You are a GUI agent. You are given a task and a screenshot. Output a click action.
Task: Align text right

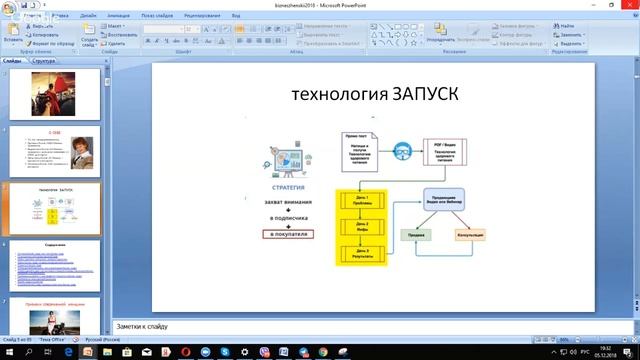click(x=259, y=41)
